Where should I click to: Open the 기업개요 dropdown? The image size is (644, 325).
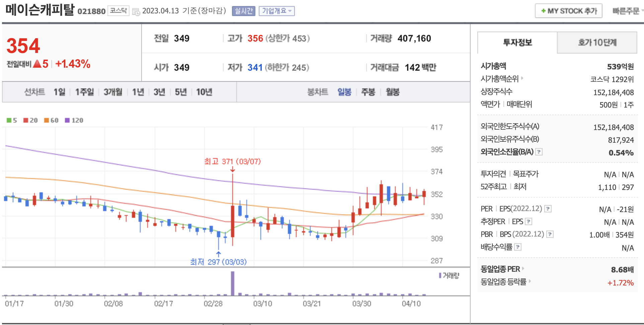tap(277, 11)
